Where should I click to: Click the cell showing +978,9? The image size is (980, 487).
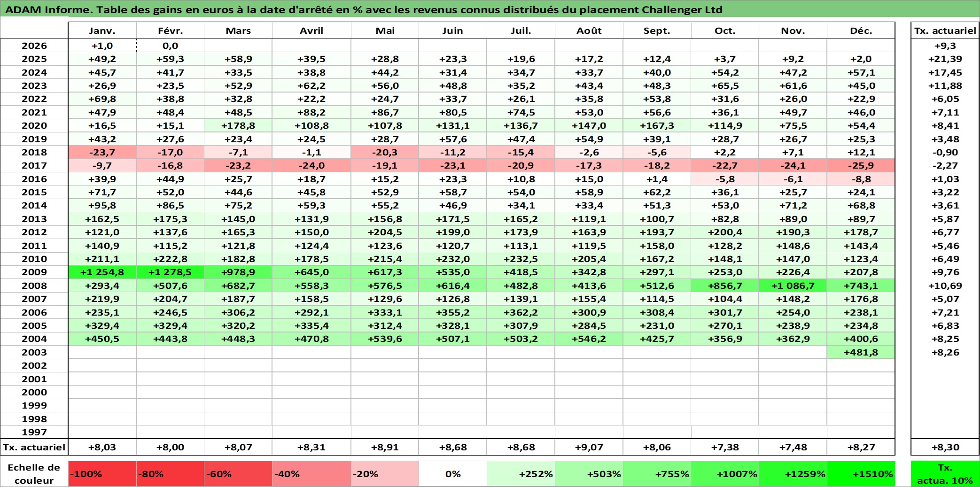238,272
